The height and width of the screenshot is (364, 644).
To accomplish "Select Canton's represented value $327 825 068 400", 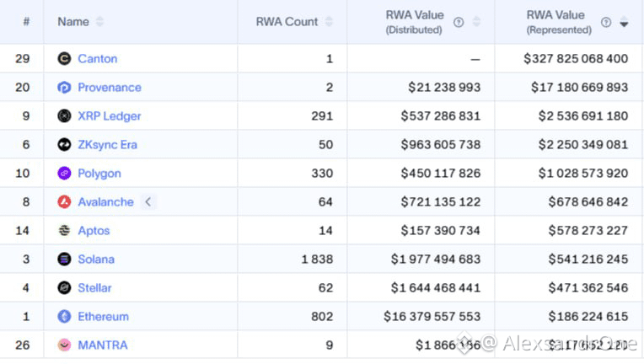I will 576,59.
